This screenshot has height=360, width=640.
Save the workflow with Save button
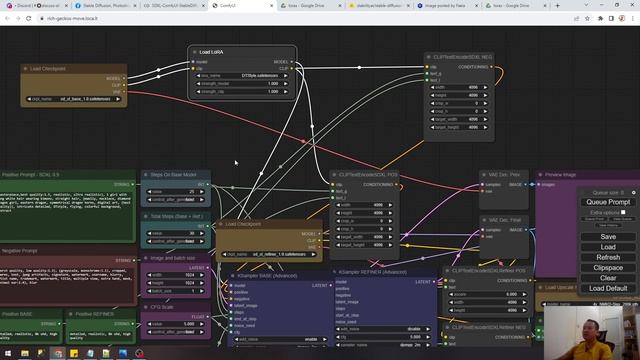pos(608,237)
